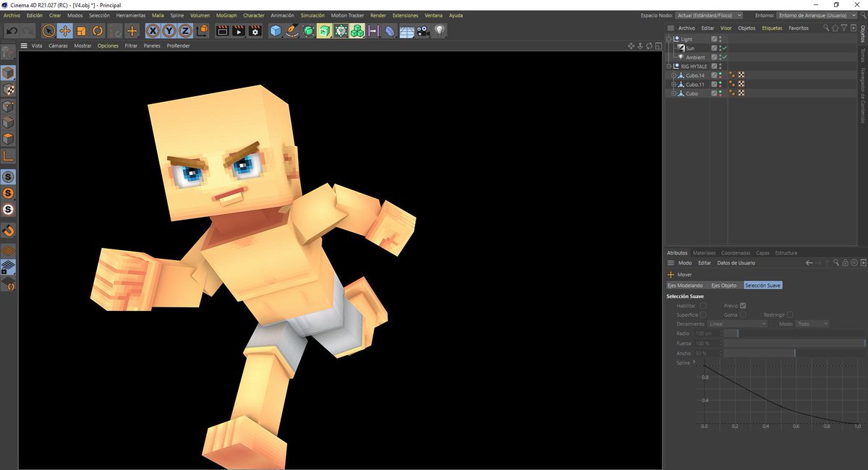Toggle the Z axis lock
Image resolution: width=868 pixels, height=470 pixels.
click(186, 31)
